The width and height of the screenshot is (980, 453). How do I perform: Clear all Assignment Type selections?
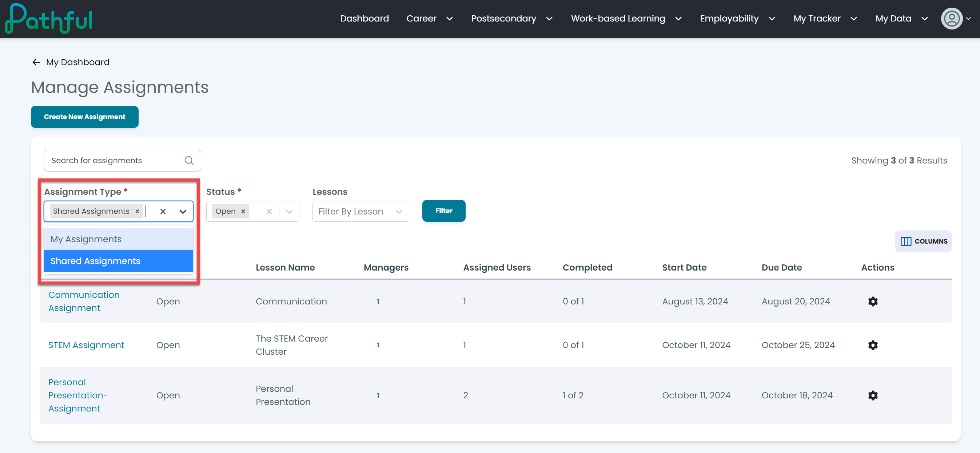(163, 211)
